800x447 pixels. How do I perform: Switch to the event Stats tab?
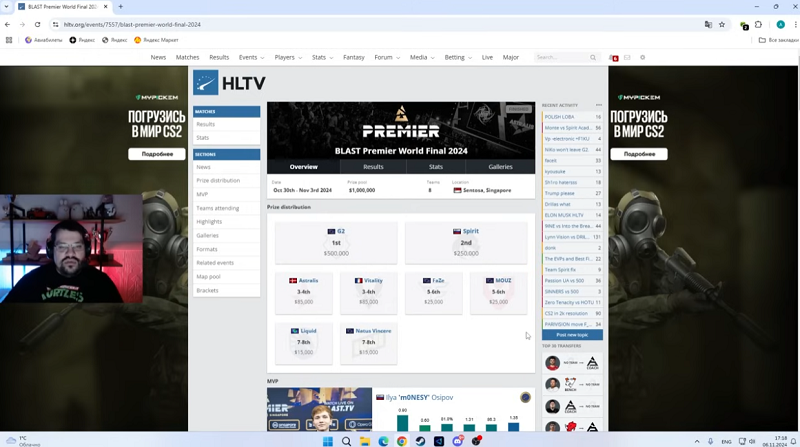click(436, 167)
